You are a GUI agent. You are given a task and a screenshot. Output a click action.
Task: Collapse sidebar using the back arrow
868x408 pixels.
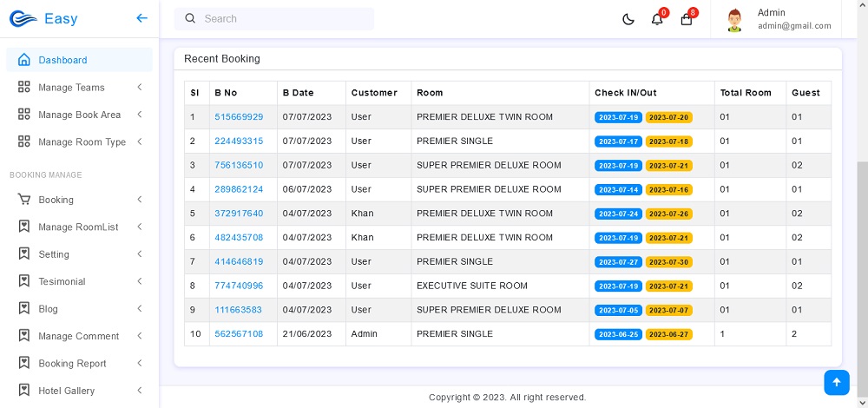(141, 18)
